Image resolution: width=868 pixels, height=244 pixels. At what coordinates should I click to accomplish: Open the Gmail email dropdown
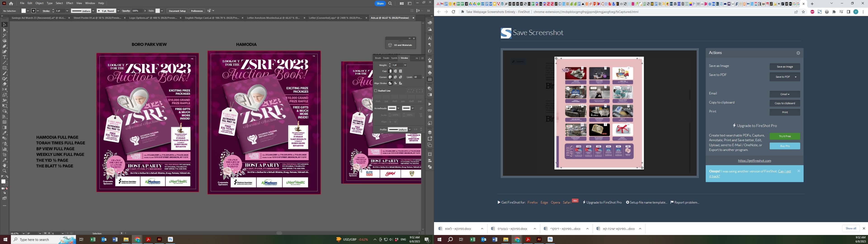(784, 94)
